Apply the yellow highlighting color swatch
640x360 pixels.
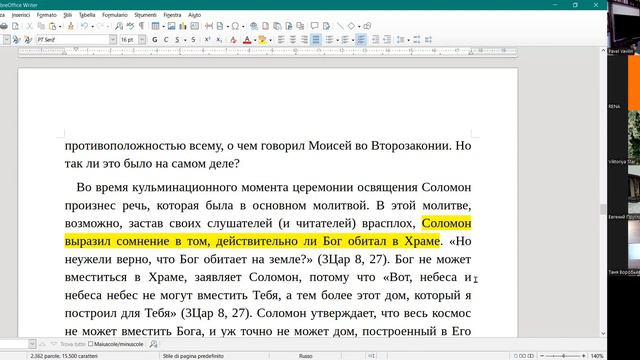[262, 40]
